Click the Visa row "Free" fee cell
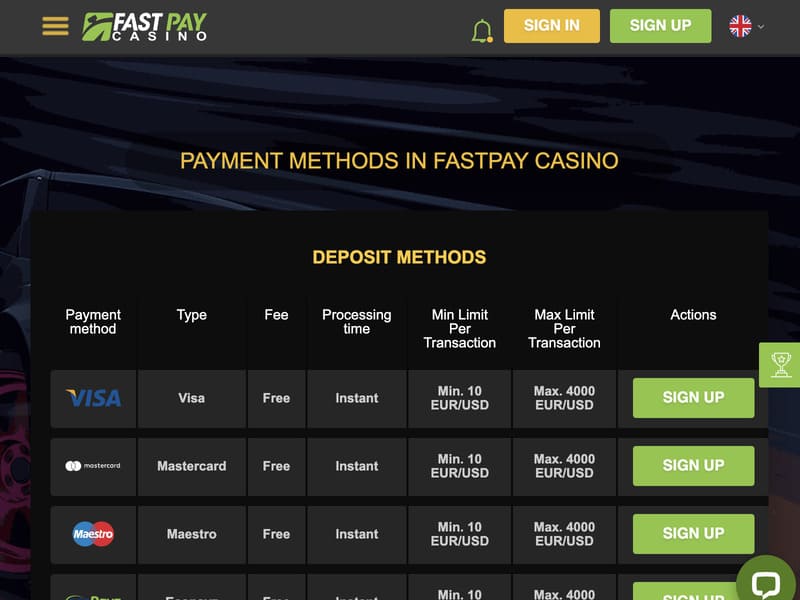 [x=277, y=398]
